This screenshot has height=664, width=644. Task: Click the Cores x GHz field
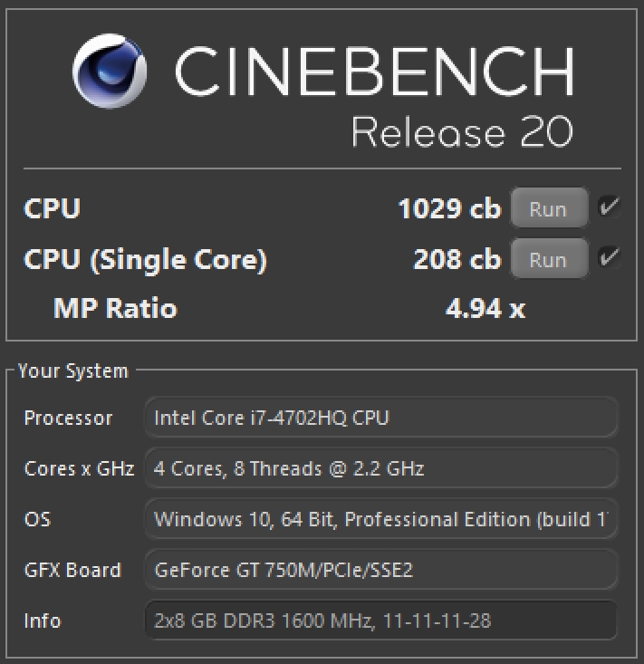click(380, 468)
